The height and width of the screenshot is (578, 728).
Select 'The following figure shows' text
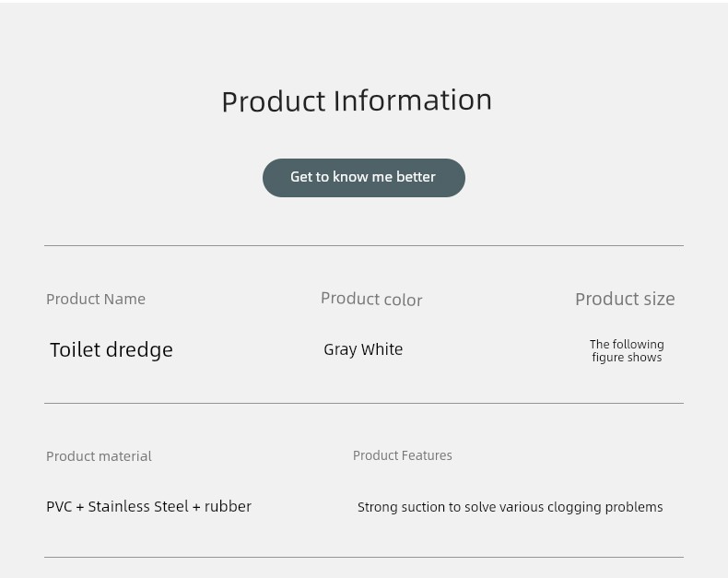click(627, 351)
